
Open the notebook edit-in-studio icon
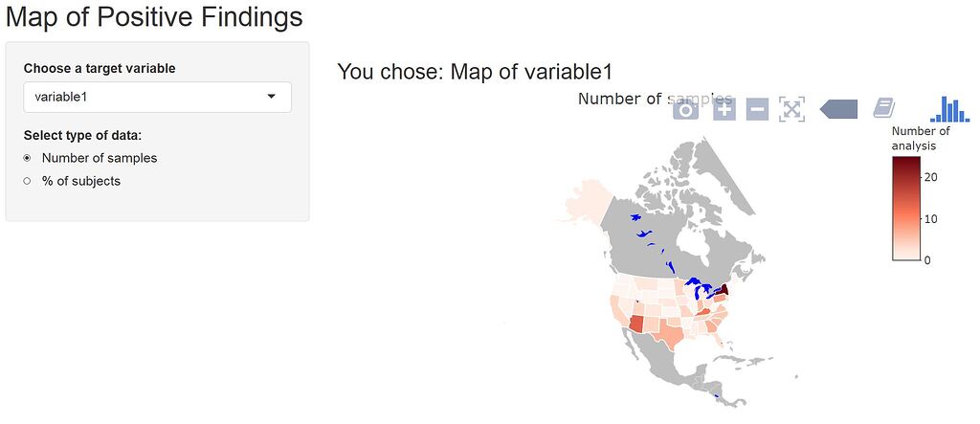(x=883, y=109)
